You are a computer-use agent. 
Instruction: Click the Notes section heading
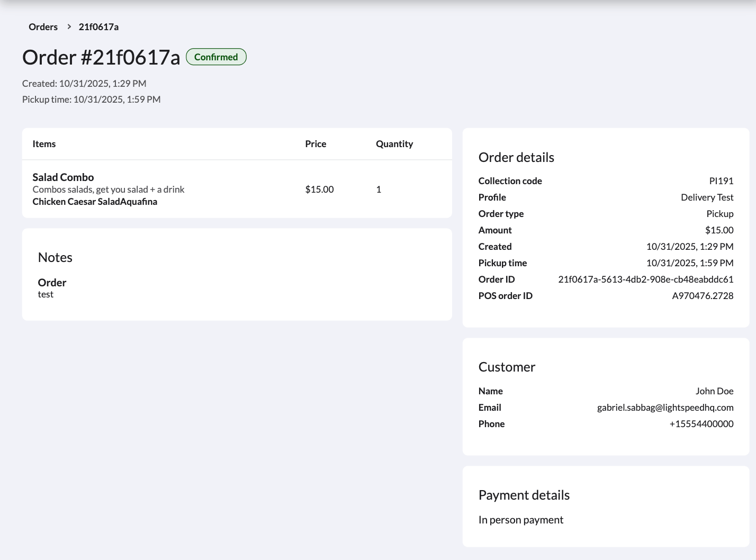pyautogui.click(x=55, y=258)
